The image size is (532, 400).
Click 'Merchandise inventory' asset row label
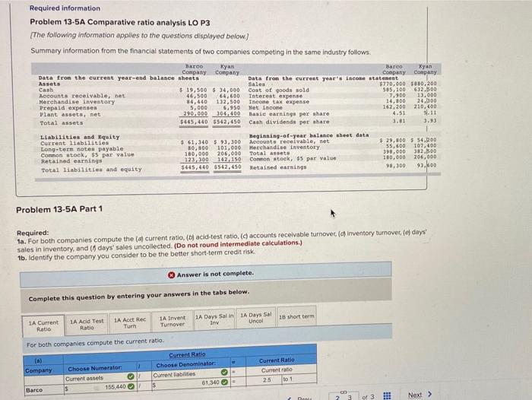[x=77, y=102]
